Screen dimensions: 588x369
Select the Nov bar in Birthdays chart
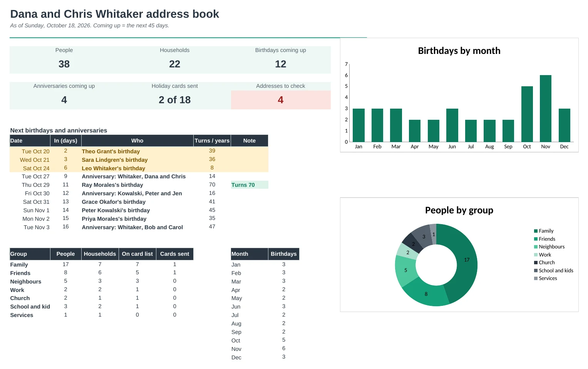click(x=546, y=109)
